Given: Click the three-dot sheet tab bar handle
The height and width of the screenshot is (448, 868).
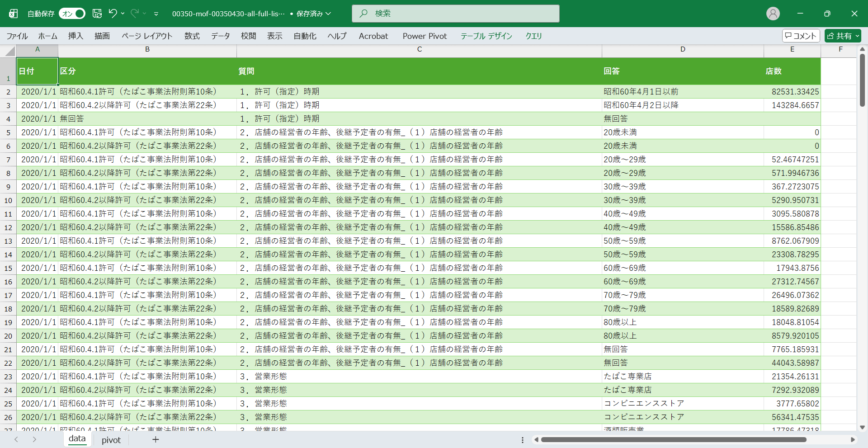Looking at the screenshot, I should pyautogui.click(x=523, y=440).
